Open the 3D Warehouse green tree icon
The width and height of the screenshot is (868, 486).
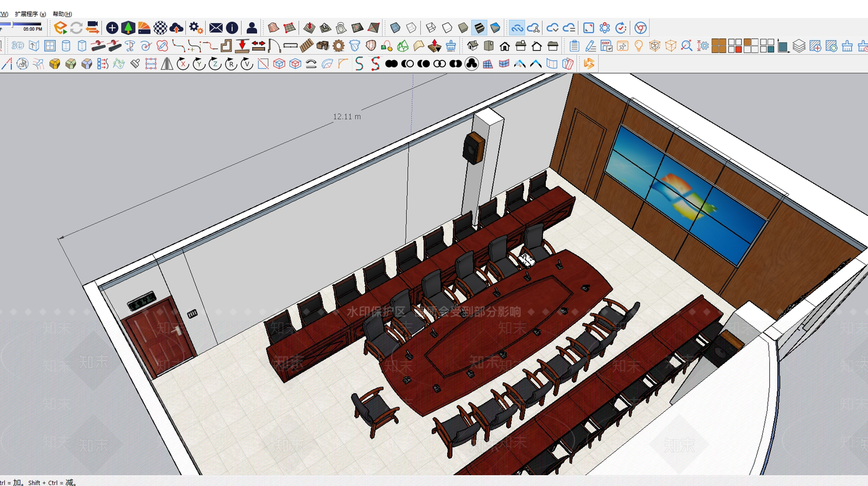tap(128, 28)
